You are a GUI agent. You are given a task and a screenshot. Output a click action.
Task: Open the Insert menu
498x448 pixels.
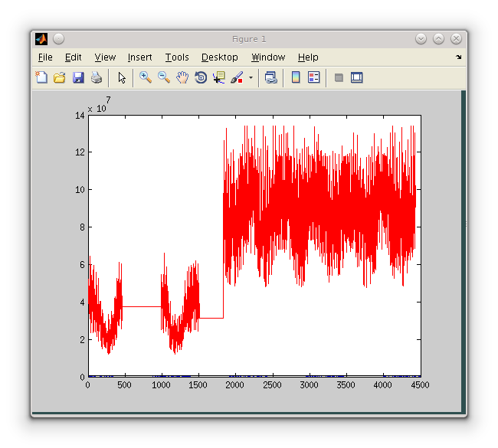[x=139, y=57]
